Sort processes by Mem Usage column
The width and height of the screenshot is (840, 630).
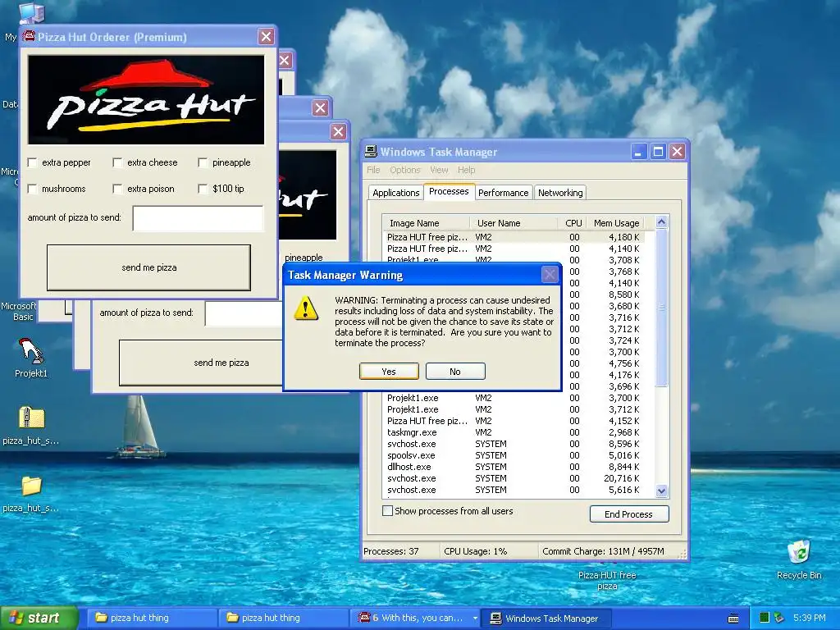pyautogui.click(x=615, y=223)
